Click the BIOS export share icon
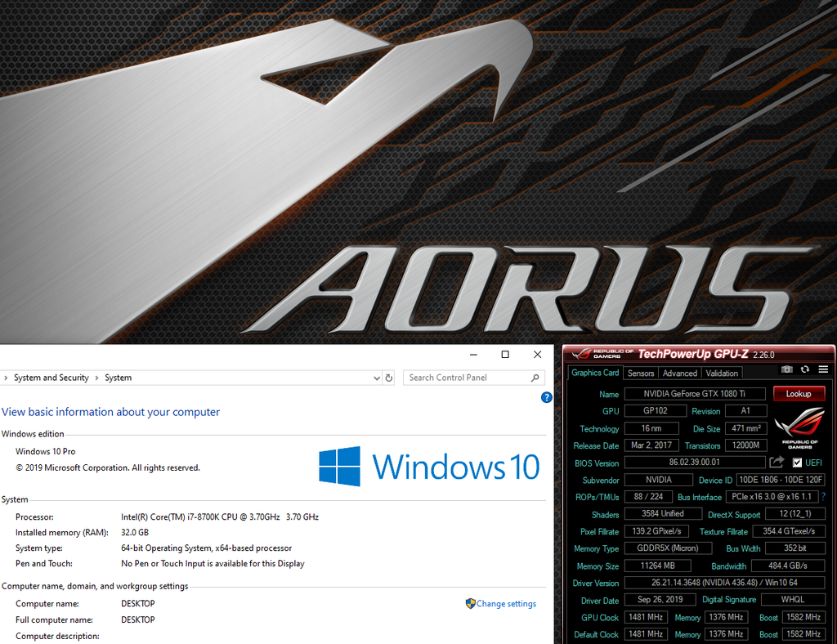Image resolution: width=837 pixels, height=644 pixels. point(777,463)
